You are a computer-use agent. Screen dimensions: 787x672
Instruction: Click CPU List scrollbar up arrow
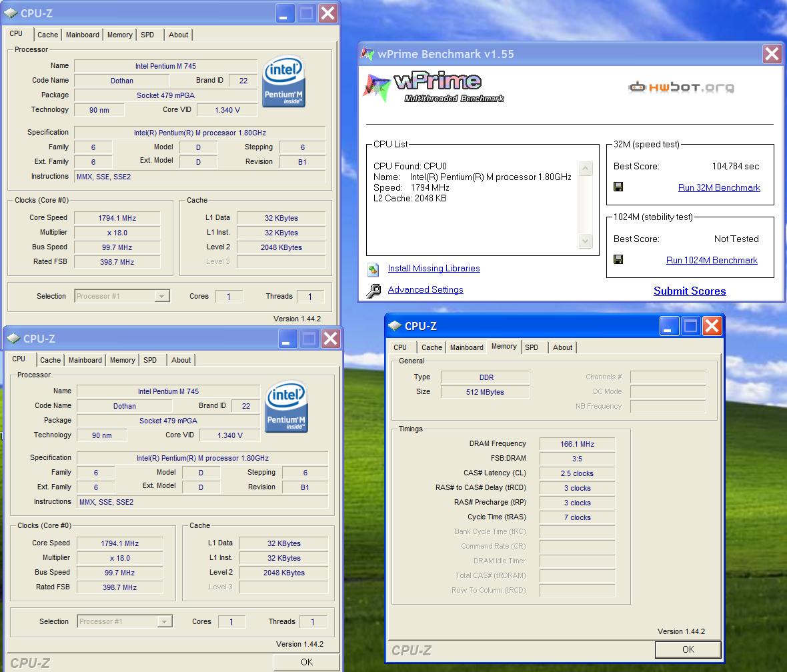pos(585,168)
